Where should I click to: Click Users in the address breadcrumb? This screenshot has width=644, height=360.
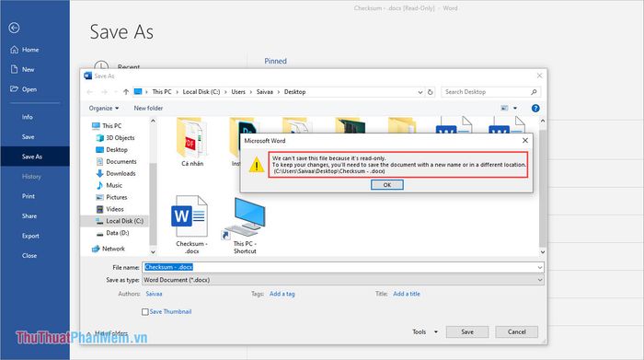pos(238,92)
